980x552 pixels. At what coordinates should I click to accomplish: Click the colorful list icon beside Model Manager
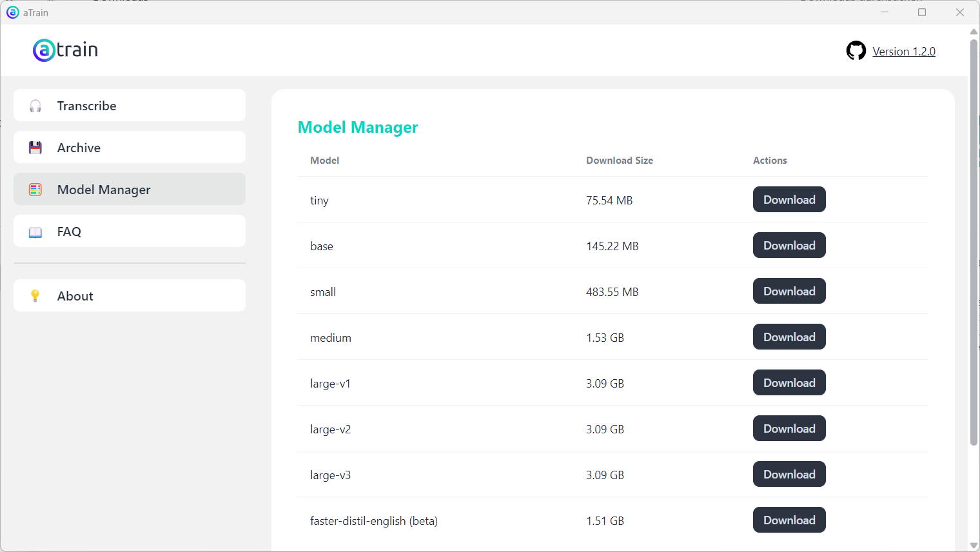(x=35, y=190)
